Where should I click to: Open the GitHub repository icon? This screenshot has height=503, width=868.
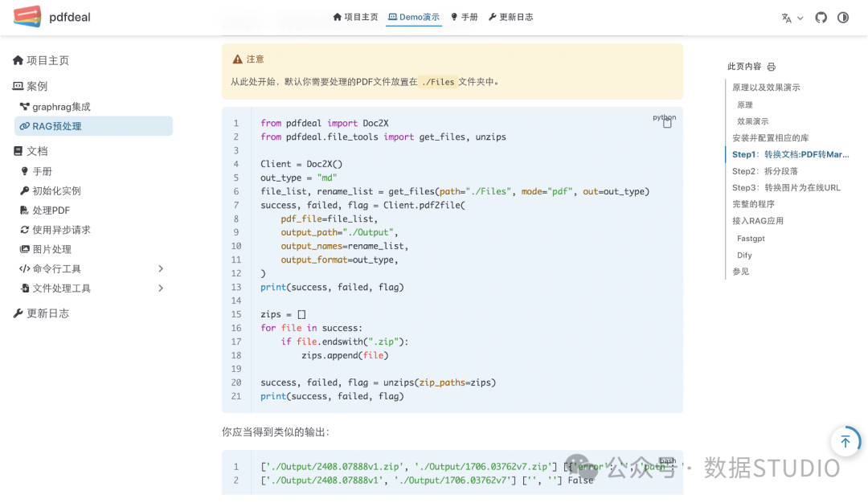tap(821, 18)
